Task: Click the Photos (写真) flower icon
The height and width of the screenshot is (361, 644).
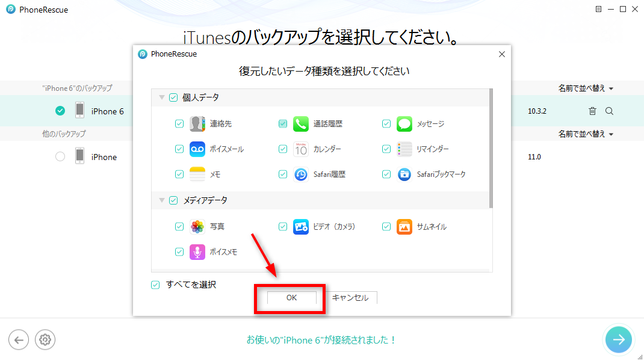Action: 197,226
